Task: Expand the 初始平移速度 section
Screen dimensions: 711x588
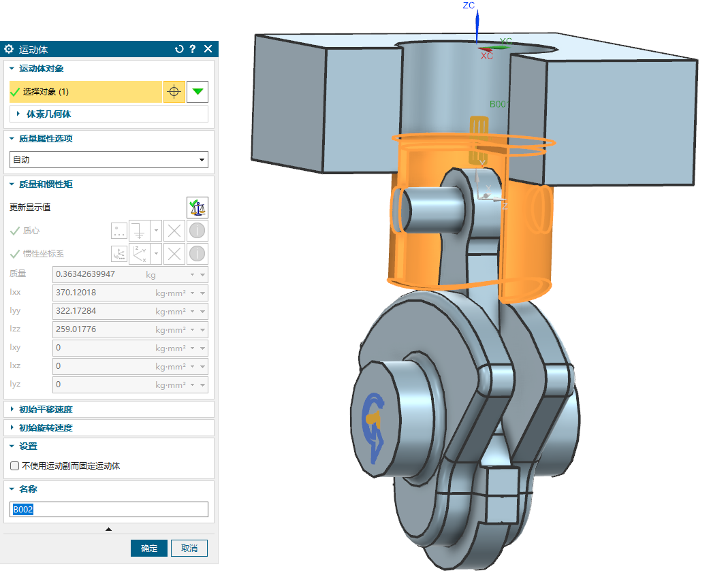Action: click(x=45, y=410)
